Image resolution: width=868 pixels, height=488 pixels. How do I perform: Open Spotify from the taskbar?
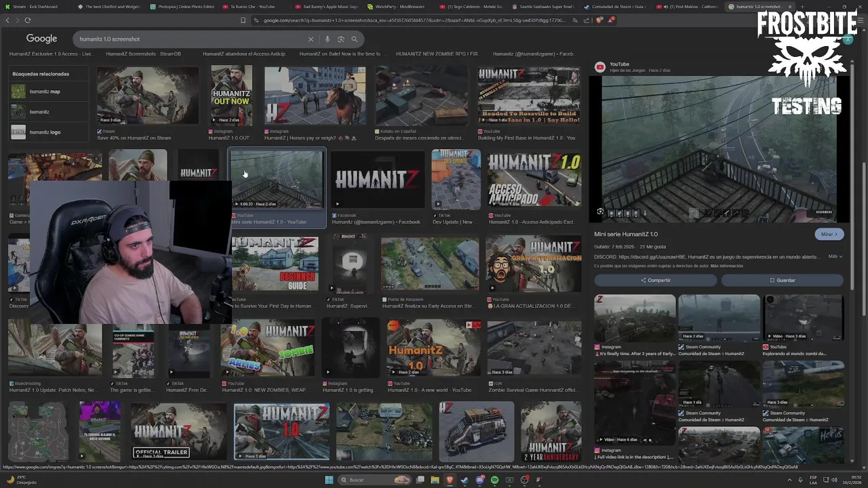[494, 480]
